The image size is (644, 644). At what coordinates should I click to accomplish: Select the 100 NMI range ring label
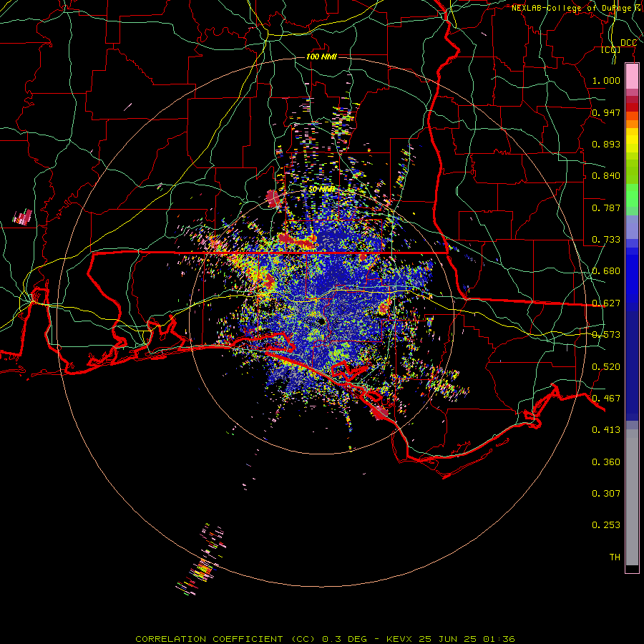321,57
